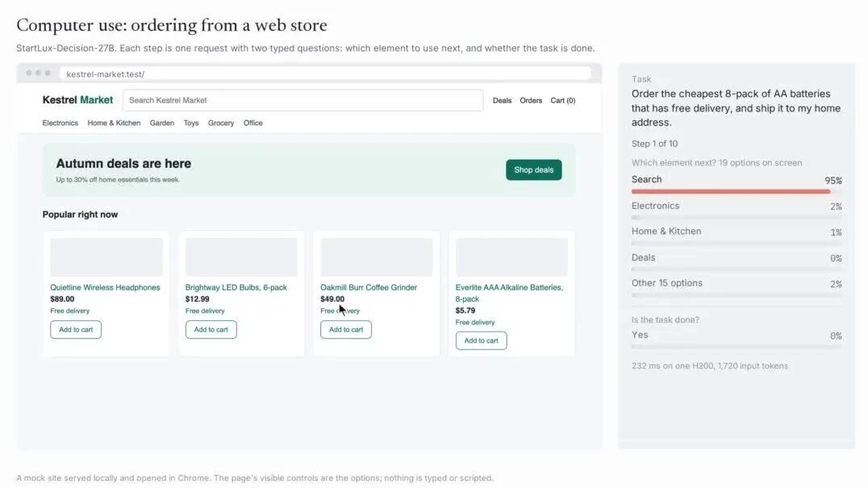This screenshot has height=488, width=868.
Task: Click the Brightway LED Bulbs image placeholder
Action: pos(241,257)
